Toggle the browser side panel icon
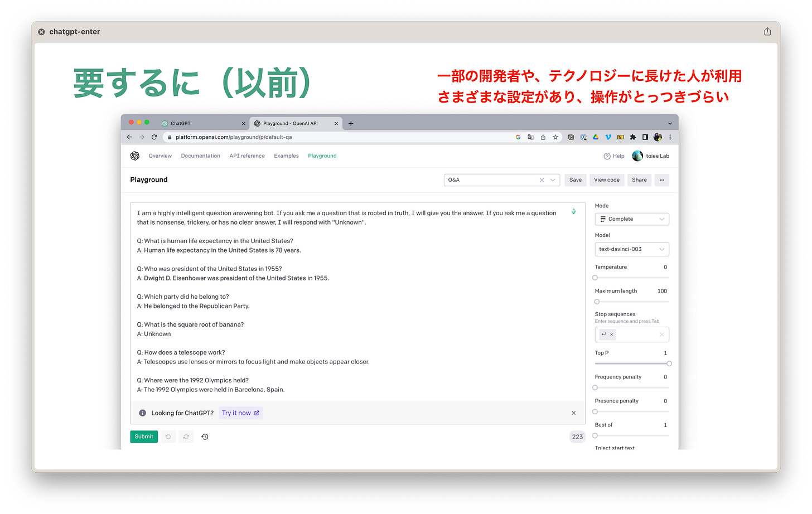 pos(645,137)
